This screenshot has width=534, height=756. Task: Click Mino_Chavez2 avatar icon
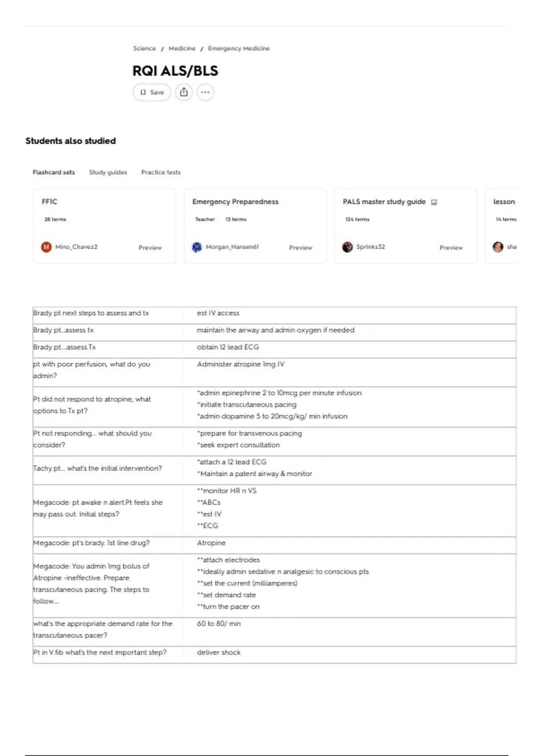point(46,247)
